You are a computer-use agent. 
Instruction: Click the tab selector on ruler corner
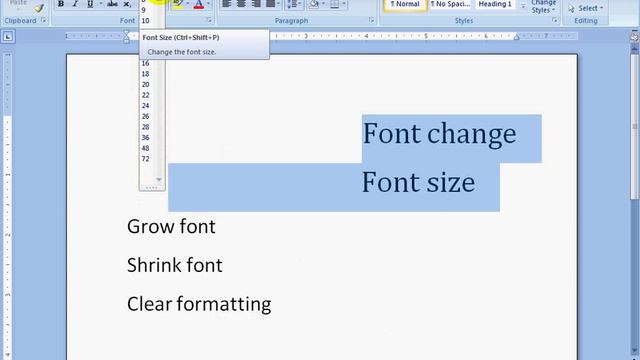click(8, 37)
